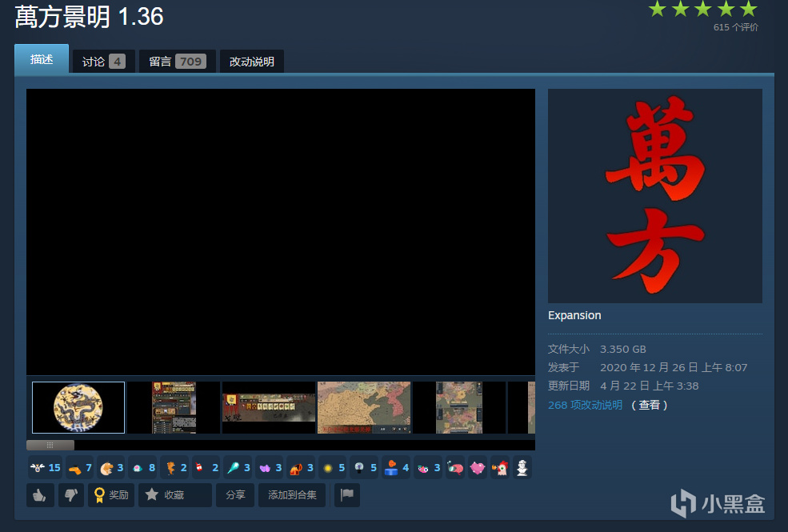The height and width of the screenshot is (532, 788).
Task: Click the orange seahorse award with count 2
Action: pos(174,468)
